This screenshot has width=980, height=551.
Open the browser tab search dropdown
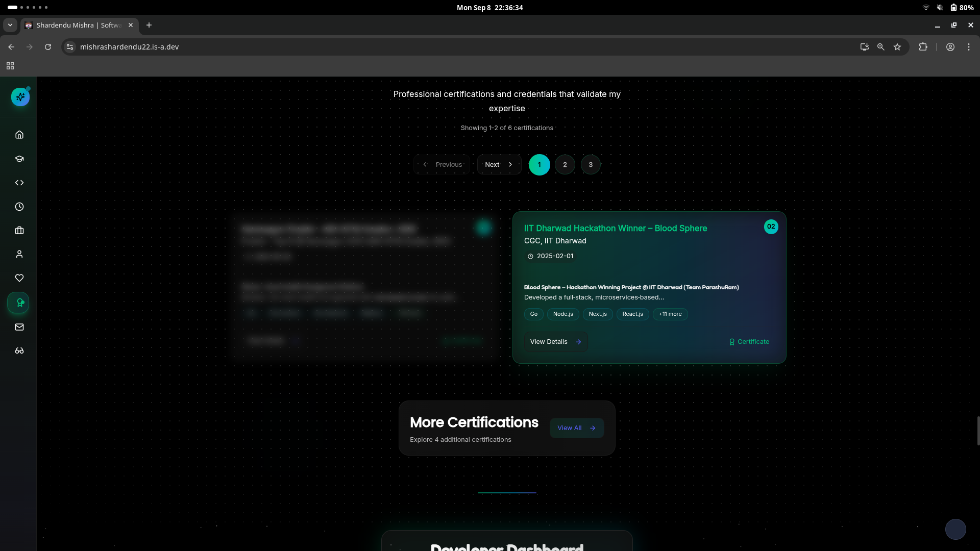tap(10, 25)
